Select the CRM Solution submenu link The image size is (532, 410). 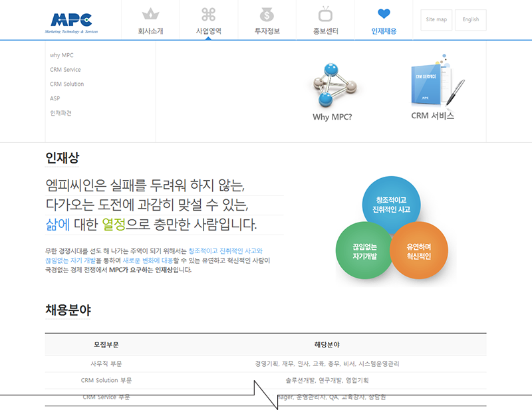[x=67, y=84]
